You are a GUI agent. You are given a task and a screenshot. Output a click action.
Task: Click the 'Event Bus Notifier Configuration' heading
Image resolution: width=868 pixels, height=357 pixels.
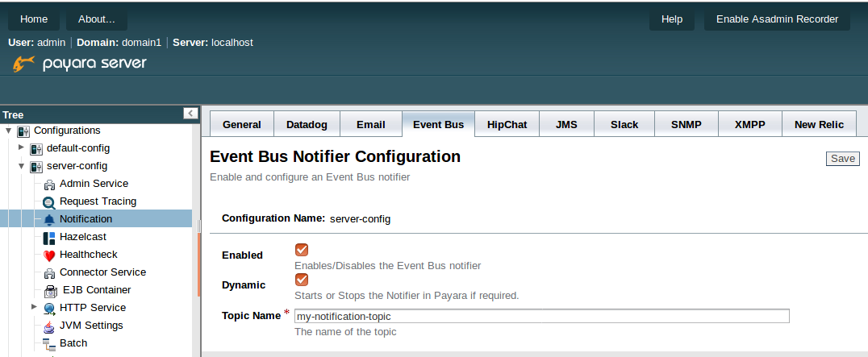[335, 156]
